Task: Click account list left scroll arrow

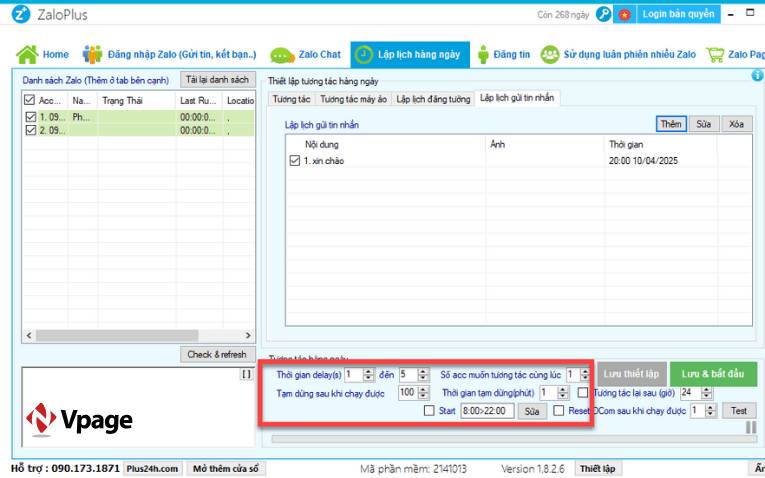Action: point(28,336)
